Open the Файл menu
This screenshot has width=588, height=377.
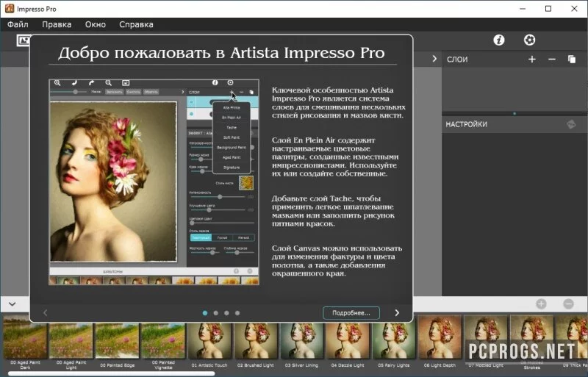pyautogui.click(x=18, y=24)
